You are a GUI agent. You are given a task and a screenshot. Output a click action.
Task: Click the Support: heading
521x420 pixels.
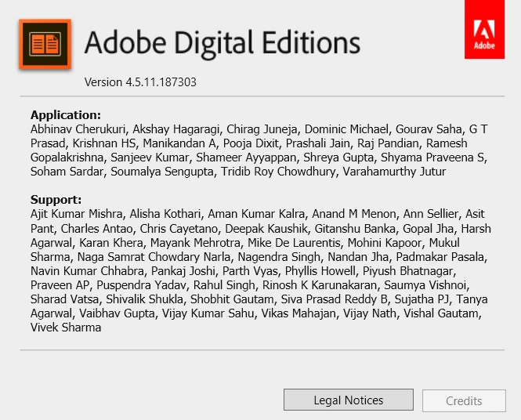click(56, 200)
